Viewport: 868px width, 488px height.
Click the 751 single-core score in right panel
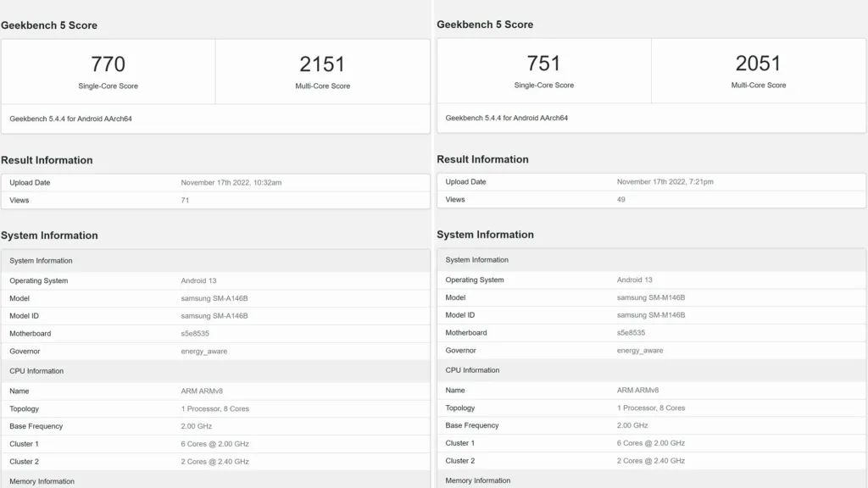click(543, 64)
